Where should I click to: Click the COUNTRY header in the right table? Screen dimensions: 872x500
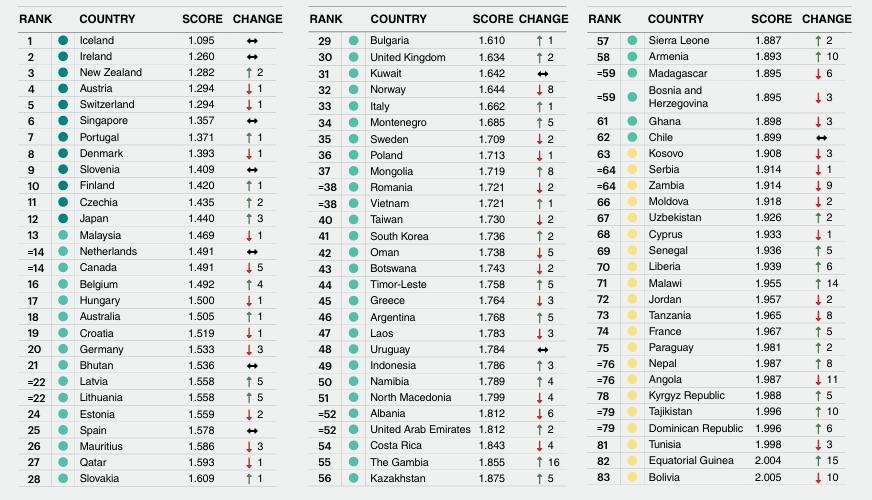click(x=676, y=19)
